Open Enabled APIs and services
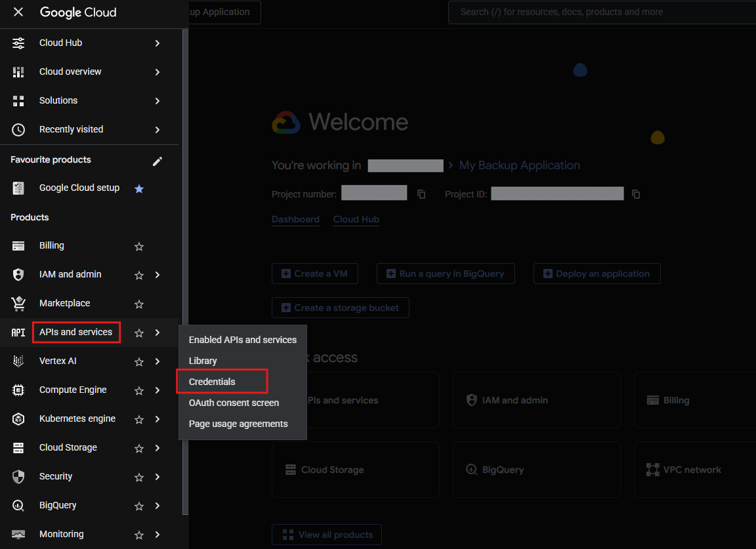This screenshot has width=756, height=549. click(243, 340)
